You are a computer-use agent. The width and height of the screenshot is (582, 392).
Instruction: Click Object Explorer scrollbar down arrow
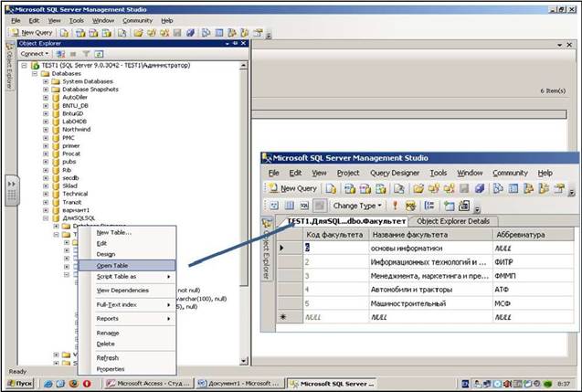243,360
